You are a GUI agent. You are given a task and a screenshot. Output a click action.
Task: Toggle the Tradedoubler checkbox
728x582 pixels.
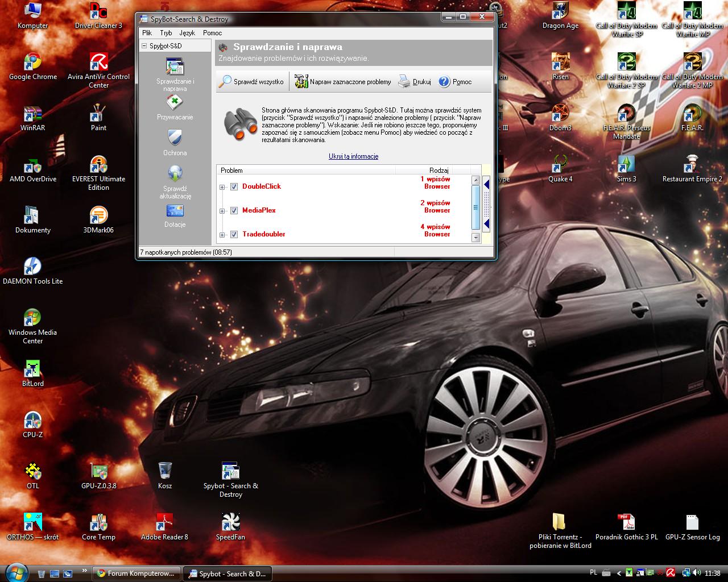[x=234, y=234]
